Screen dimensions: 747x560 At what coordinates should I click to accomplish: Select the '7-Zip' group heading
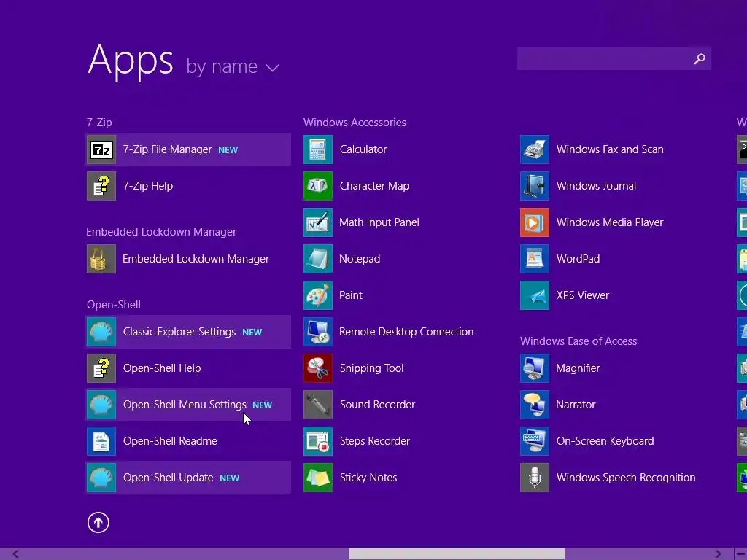tap(99, 122)
